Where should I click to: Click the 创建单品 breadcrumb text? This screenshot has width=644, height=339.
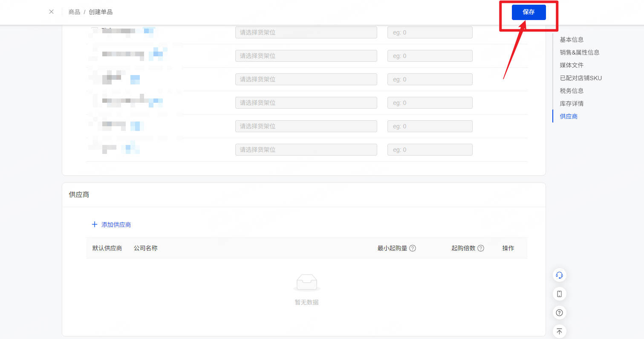click(x=101, y=12)
